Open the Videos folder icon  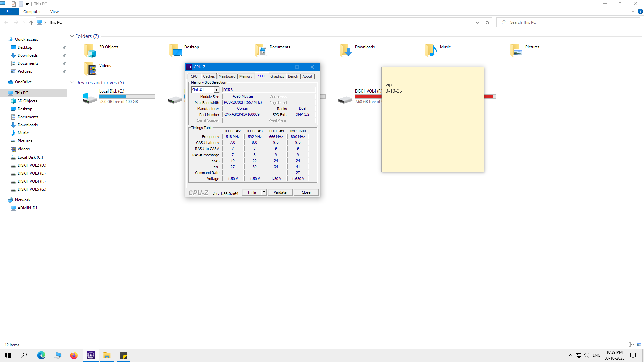point(90,69)
